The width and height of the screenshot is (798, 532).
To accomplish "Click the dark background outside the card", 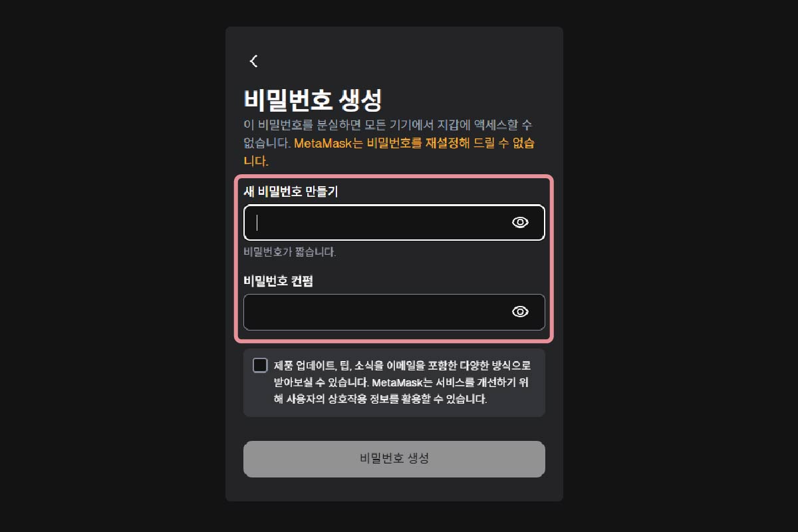I will (113, 266).
